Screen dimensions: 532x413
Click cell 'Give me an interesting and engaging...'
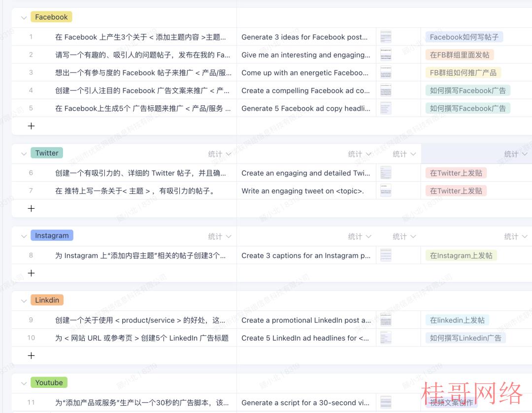pyautogui.click(x=306, y=55)
